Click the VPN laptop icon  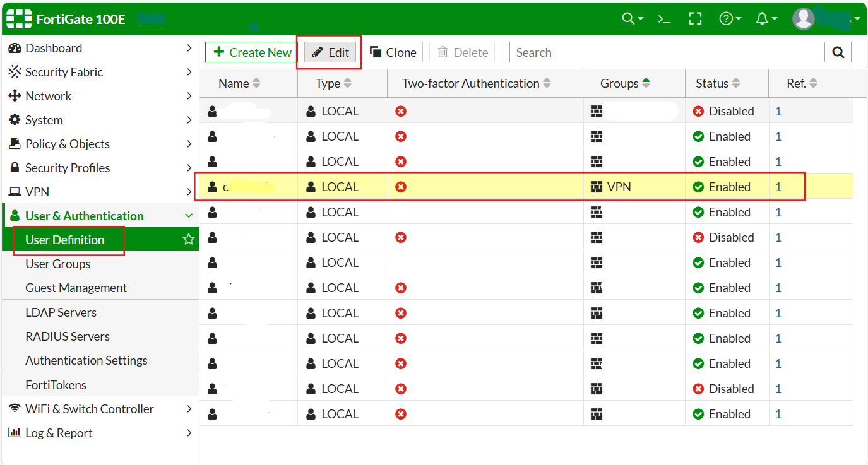click(15, 192)
